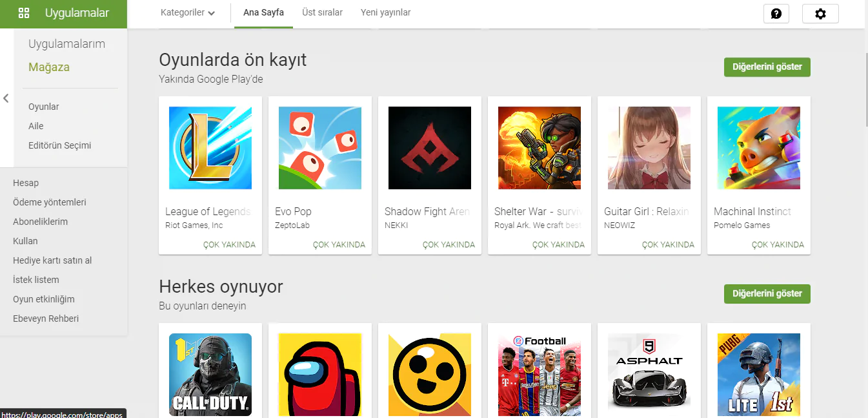Click the Uygulamalar header label
This screenshot has width=868, height=418.
click(77, 13)
